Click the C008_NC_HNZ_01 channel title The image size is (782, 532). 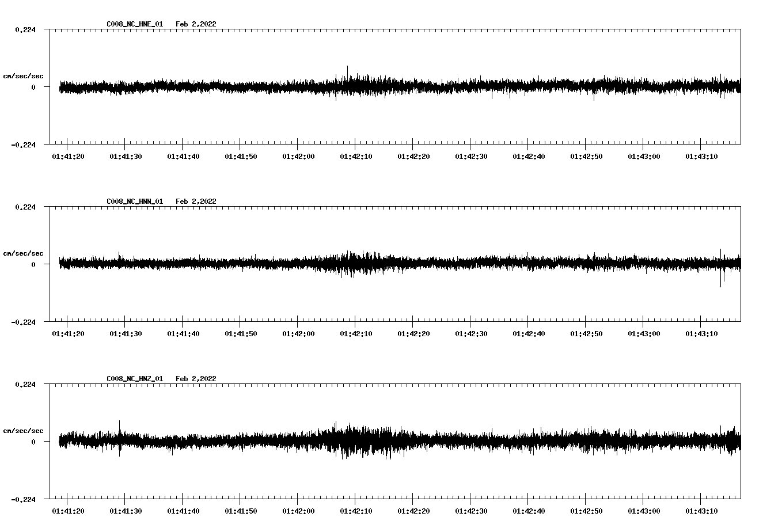(135, 379)
